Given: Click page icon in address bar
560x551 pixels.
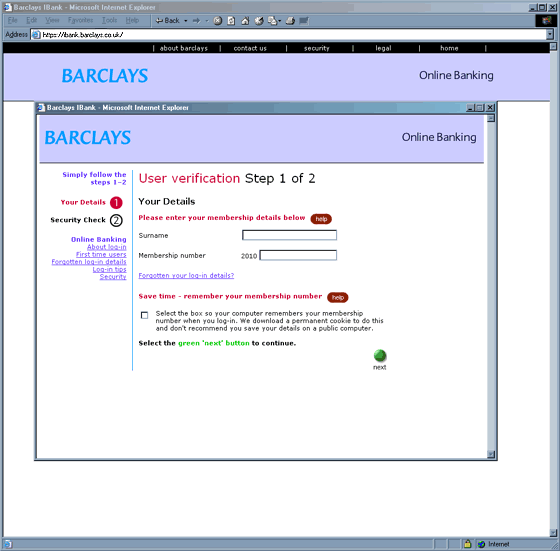Looking at the screenshot, I should (36, 35).
